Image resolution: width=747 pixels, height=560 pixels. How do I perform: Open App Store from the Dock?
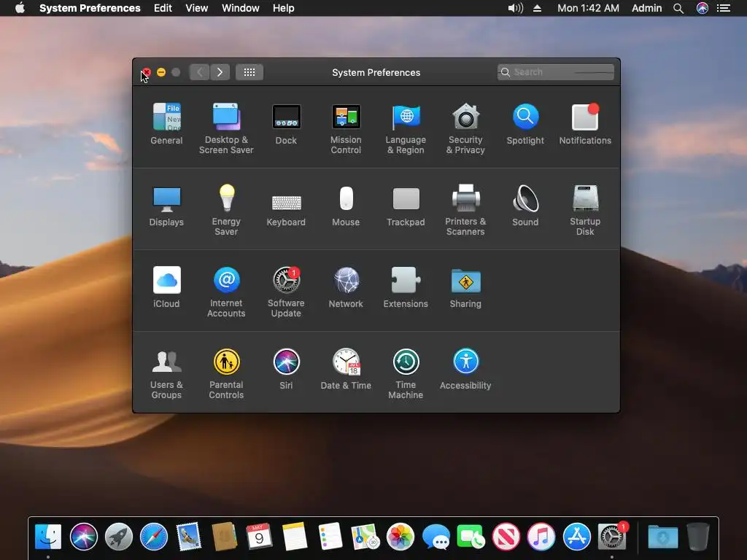coord(576,537)
